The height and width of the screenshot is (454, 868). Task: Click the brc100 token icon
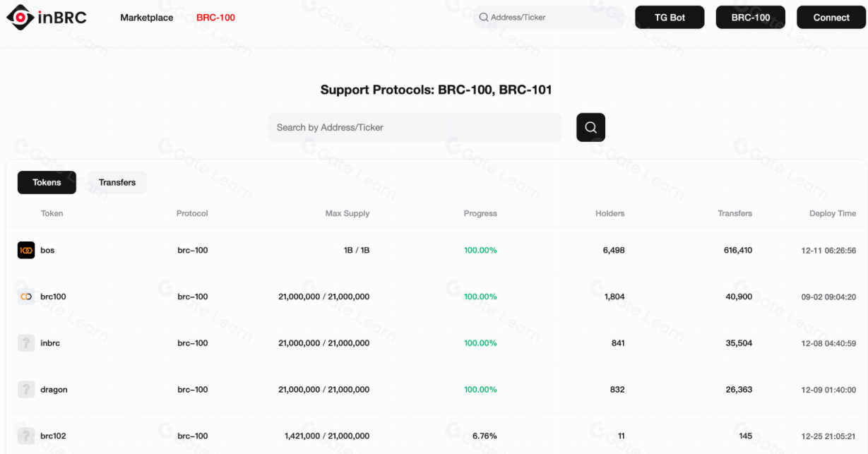click(26, 297)
